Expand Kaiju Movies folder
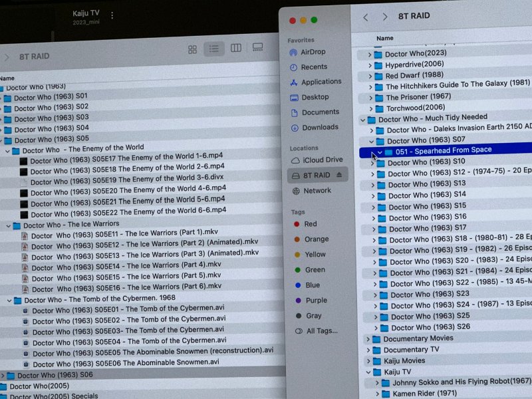 tap(368, 361)
